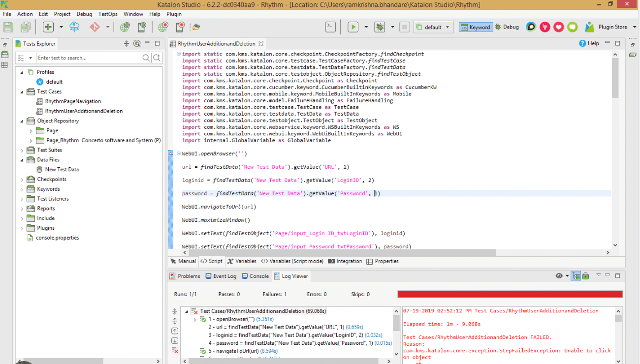Expand the Keywords tree node
The image size is (640, 364).
[x=22, y=189]
